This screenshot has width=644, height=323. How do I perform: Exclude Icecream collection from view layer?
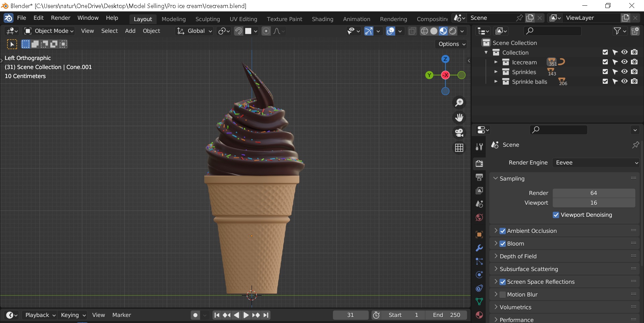click(x=605, y=62)
